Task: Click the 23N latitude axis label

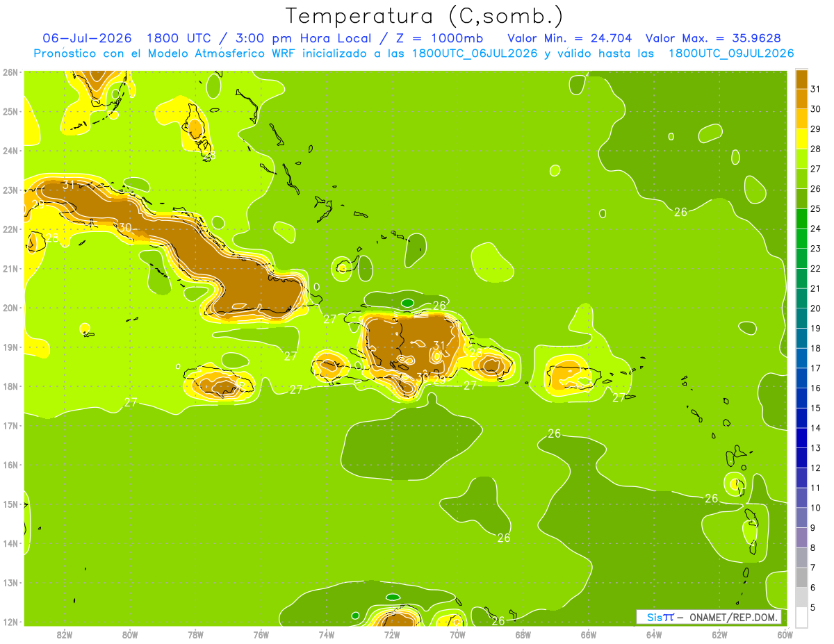Action: coord(10,190)
